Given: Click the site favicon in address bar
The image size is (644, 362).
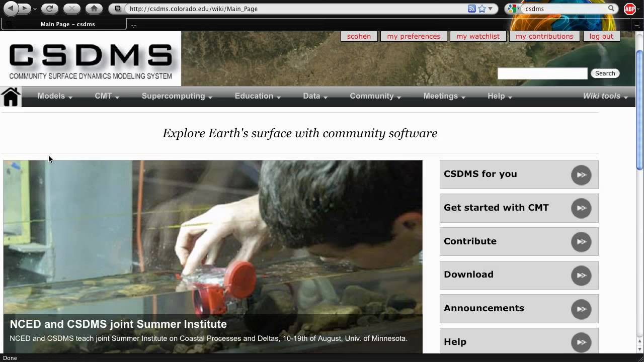Looking at the screenshot, I should (x=117, y=9).
